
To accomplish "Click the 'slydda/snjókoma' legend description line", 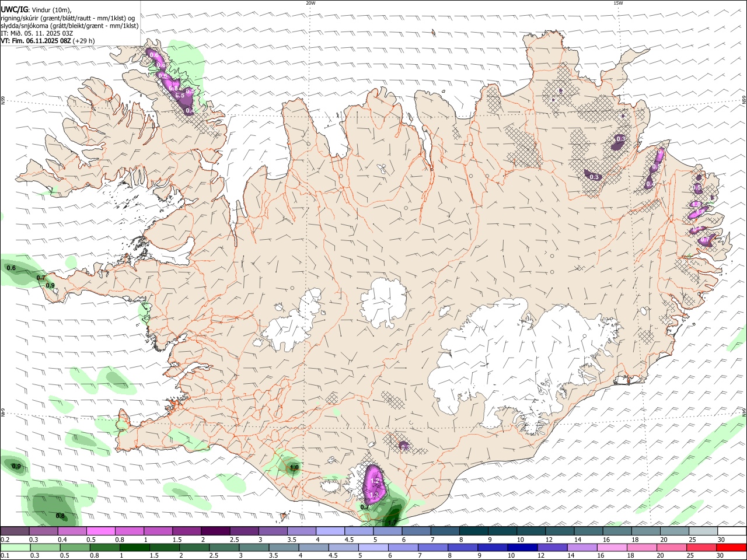I will click(69, 26).
